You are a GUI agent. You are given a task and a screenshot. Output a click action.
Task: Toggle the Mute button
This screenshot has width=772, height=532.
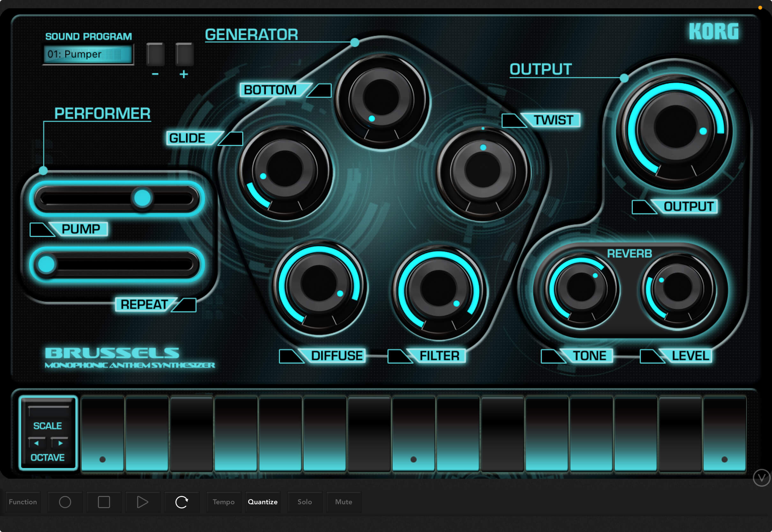coord(344,502)
